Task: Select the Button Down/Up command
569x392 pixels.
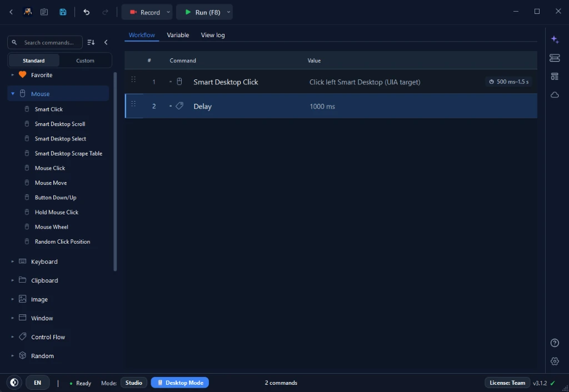Action: tap(56, 197)
